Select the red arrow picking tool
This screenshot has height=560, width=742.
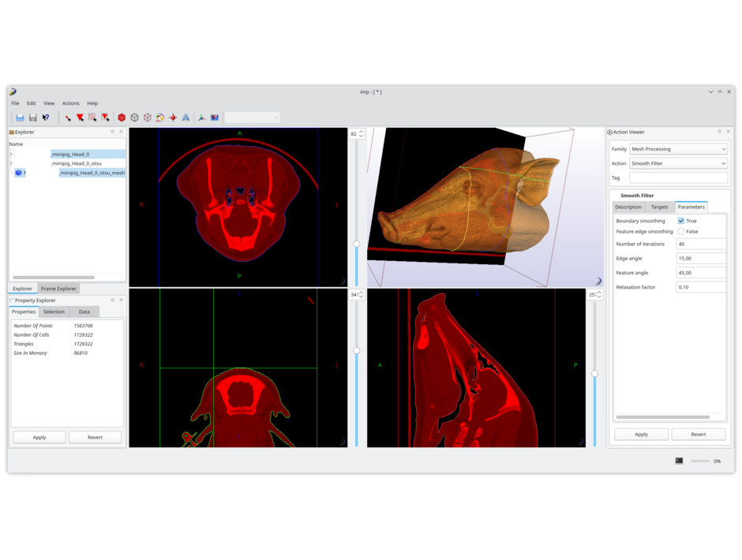coord(80,117)
